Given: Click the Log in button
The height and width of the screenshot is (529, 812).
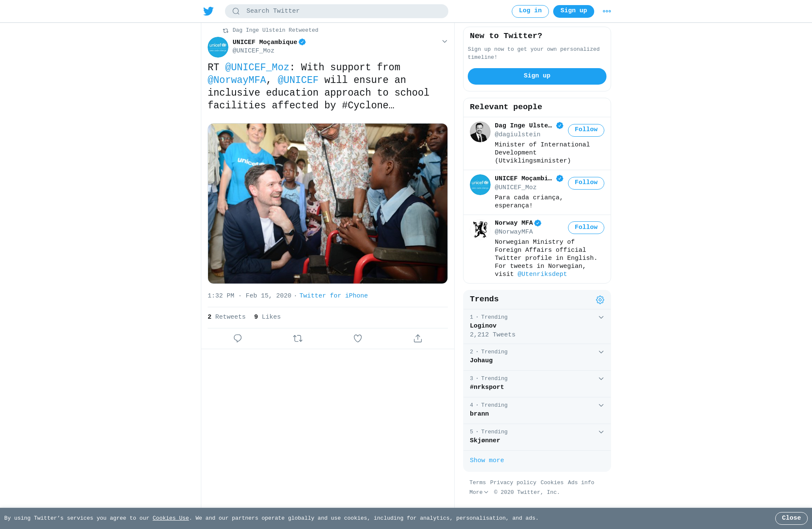Looking at the screenshot, I should tap(530, 11).
